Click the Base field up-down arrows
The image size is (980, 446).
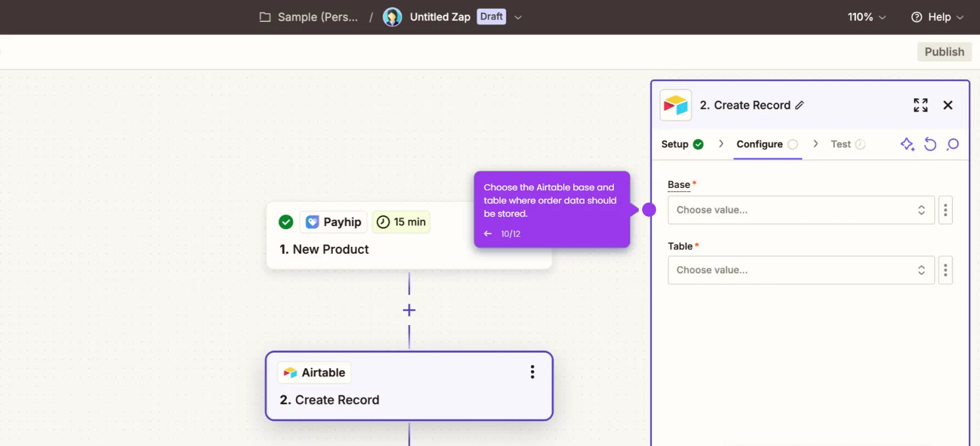tap(921, 210)
